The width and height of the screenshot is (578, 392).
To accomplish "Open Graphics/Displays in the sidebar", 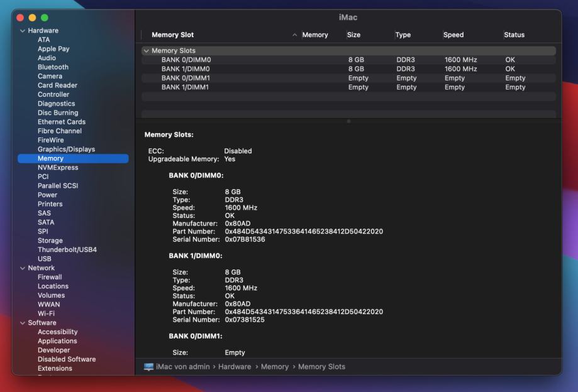I will 66,150.
